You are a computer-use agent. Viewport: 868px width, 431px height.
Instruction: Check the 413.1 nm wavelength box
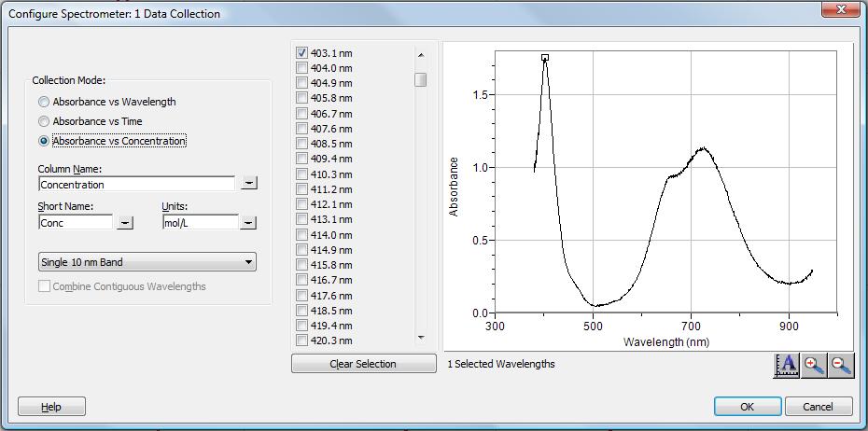click(301, 219)
